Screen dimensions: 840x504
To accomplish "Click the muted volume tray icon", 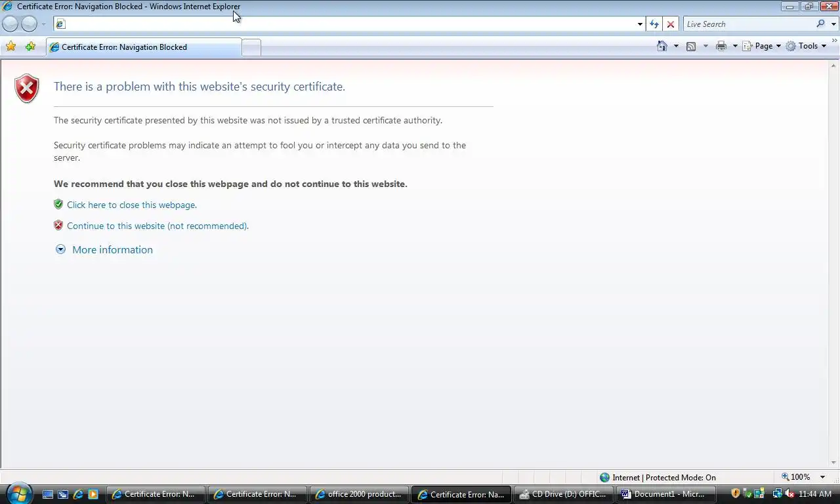I will (789, 493).
